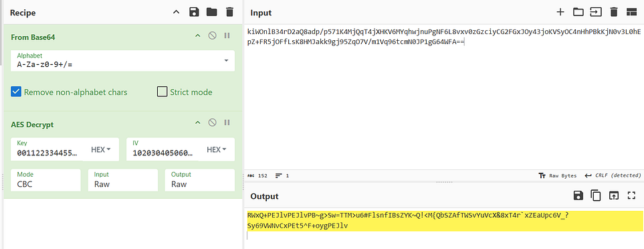Replace input with output
Screen dimensions: 644x249
[x=613, y=195]
